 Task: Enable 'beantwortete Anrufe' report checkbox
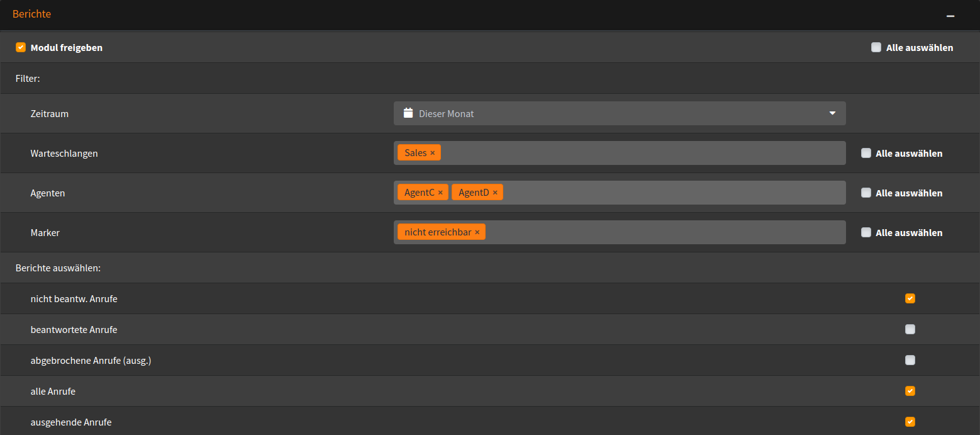coord(910,329)
